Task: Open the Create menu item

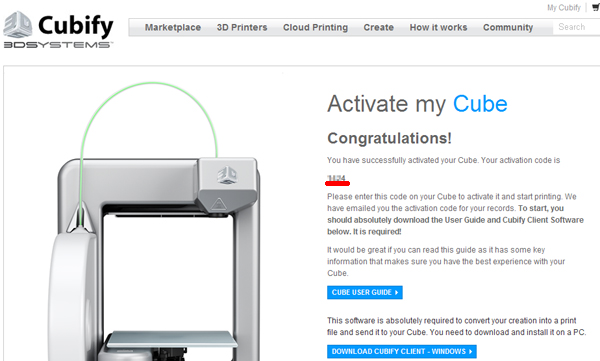Action: point(378,28)
